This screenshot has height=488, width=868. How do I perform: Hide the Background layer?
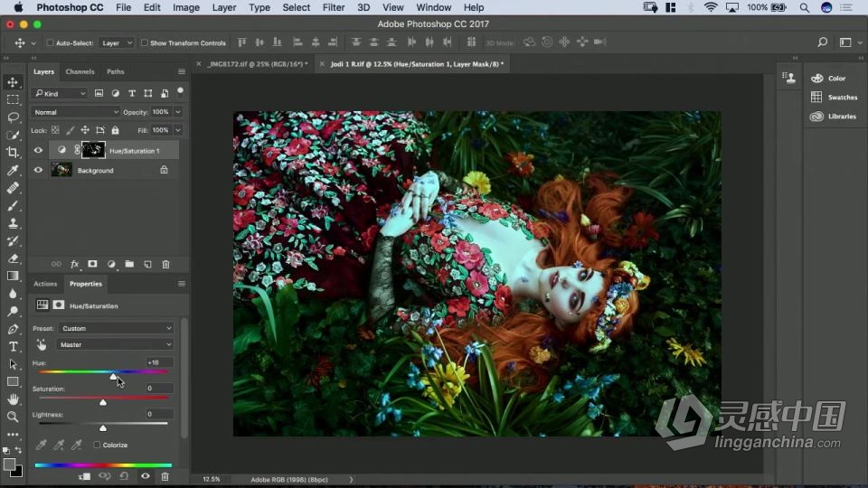(x=38, y=170)
